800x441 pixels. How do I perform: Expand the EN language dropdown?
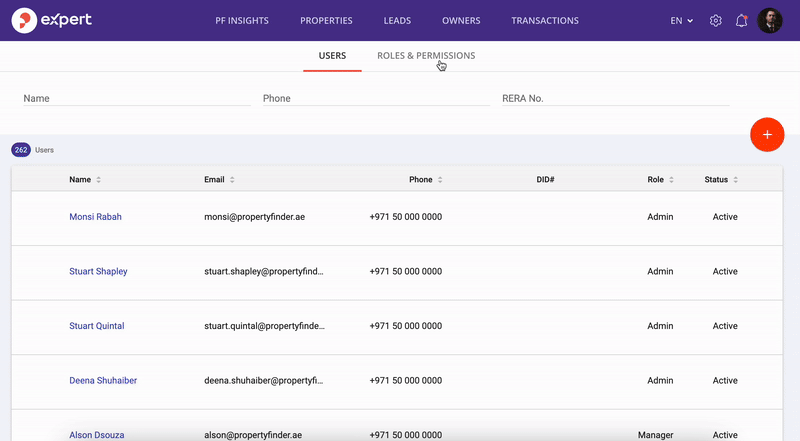(682, 21)
